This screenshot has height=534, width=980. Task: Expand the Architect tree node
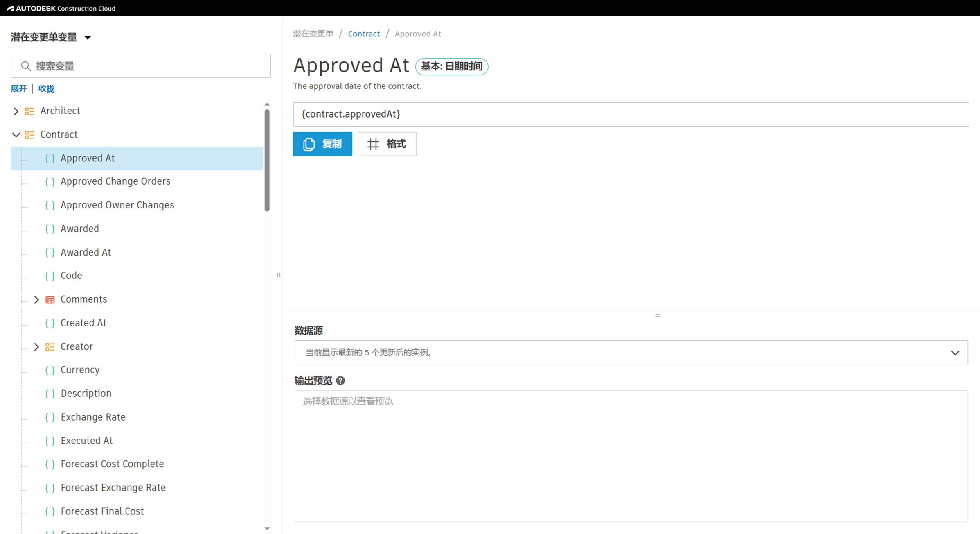(16, 111)
